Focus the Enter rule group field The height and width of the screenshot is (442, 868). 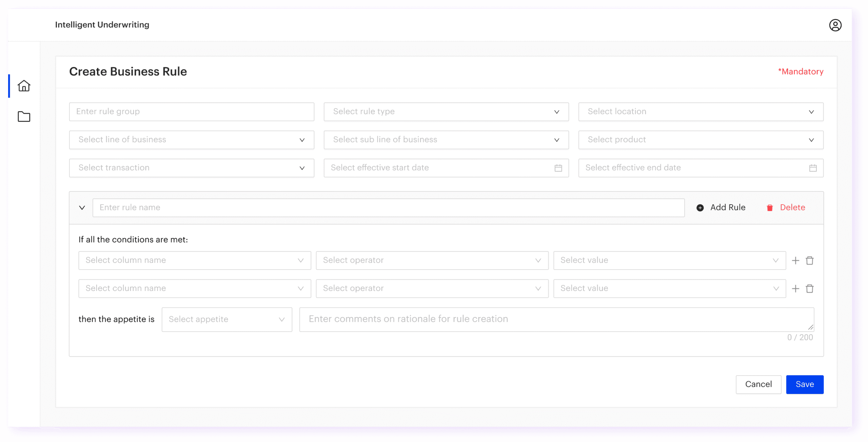(x=192, y=112)
